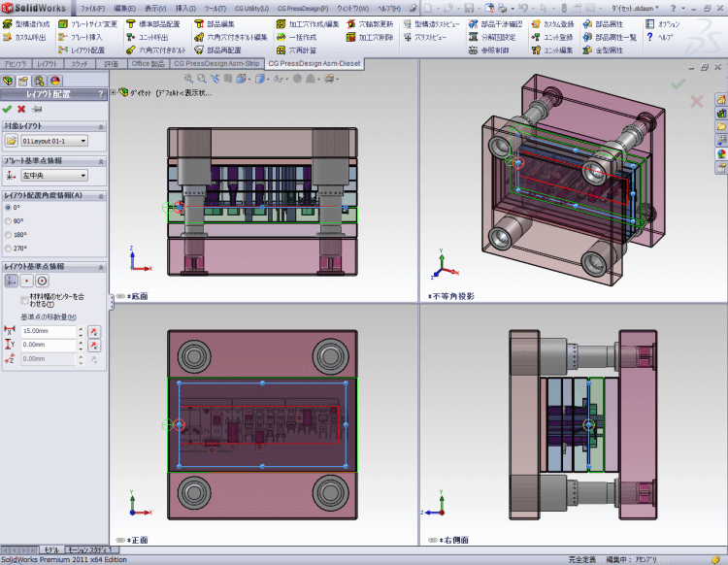Collapse the プレート基準点情報 section
Viewport: 728px width, 565px height.
(101, 161)
